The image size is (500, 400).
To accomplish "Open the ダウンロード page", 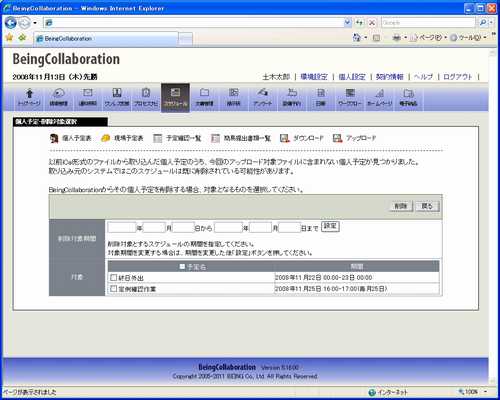I will tap(302, 138).
